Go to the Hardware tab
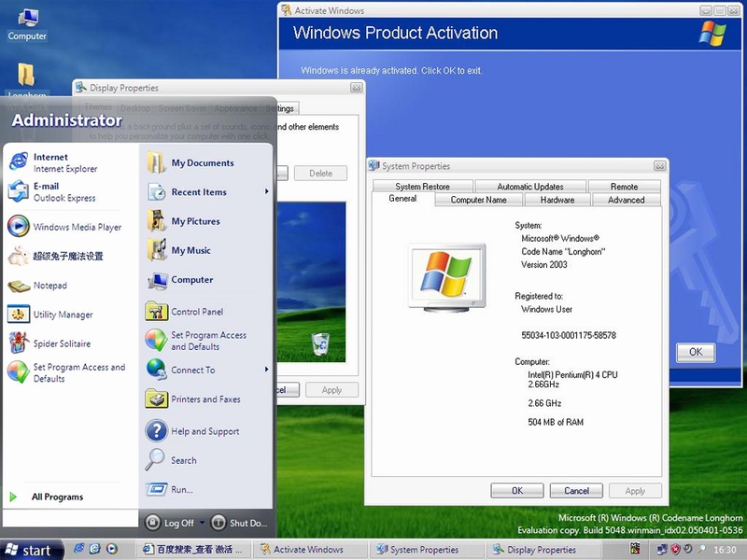Image resolution: width=747 pixels, height=560 pixels. (x=557, y=200)
